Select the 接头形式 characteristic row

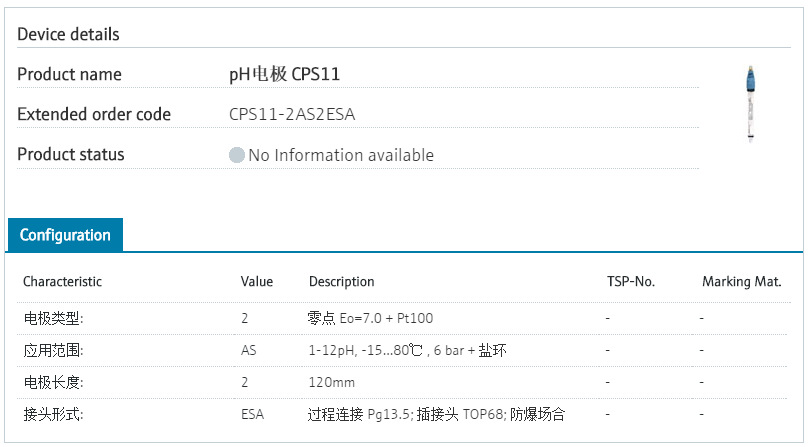point(53,413)
